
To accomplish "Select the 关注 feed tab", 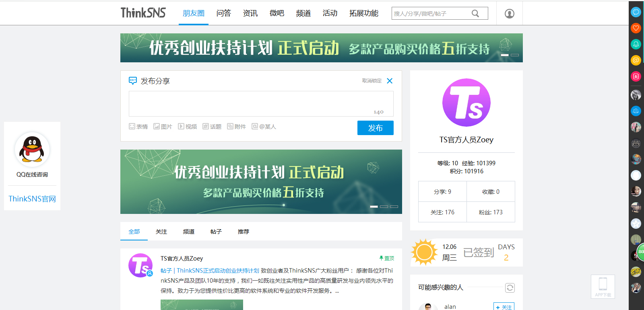I will pyautogui.click(x=161, y=232).
